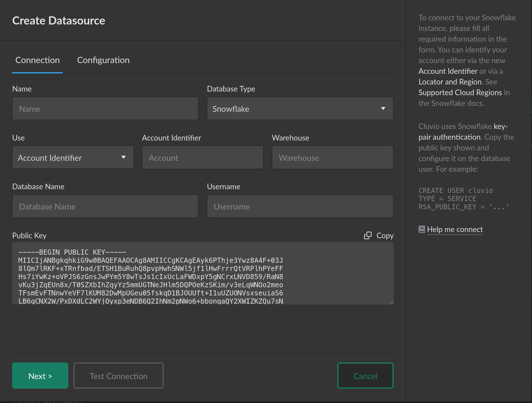Click the Supported Cloud Regions text
The width and height of the screenshot is (532, 403).
click(x=460, y=92)
